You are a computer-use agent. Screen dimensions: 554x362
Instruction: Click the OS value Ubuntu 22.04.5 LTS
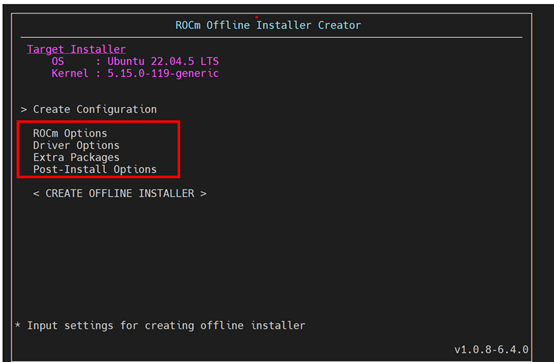click(x=163, y=61)
